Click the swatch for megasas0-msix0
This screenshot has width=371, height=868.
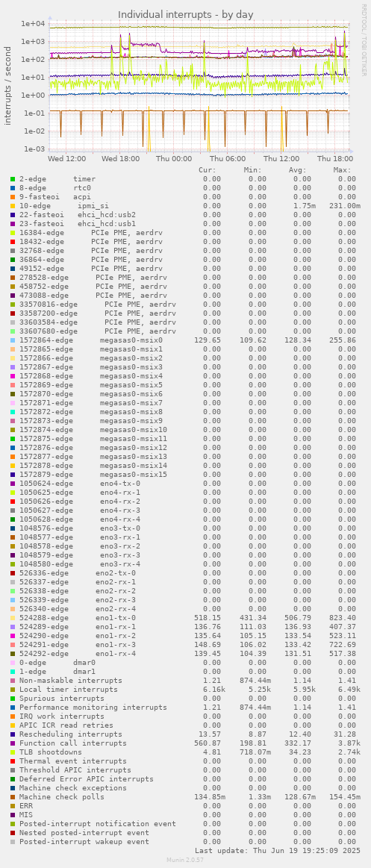click(x=13, y=340)
